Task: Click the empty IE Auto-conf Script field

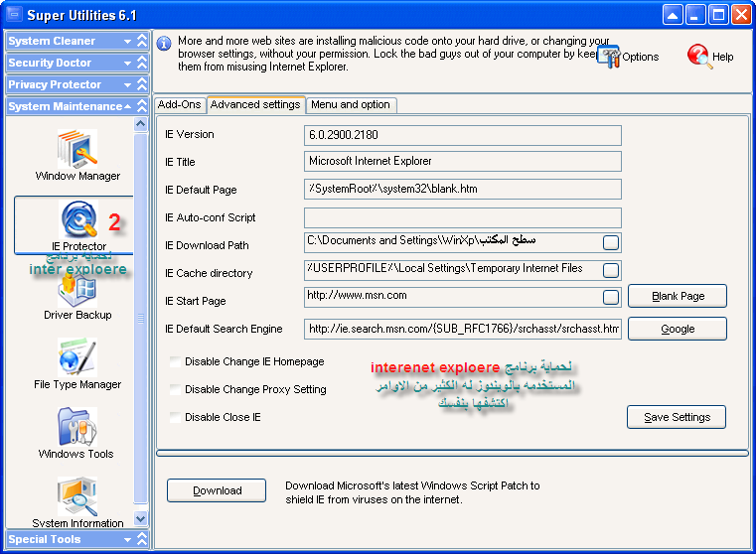Action: pyautogui.click(x=462, y=217)
